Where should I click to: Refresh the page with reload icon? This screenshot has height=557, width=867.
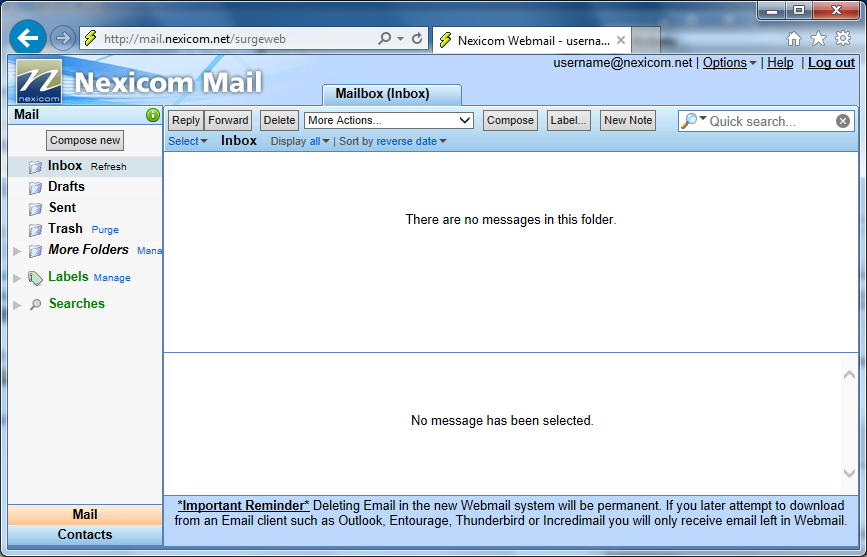417,38
